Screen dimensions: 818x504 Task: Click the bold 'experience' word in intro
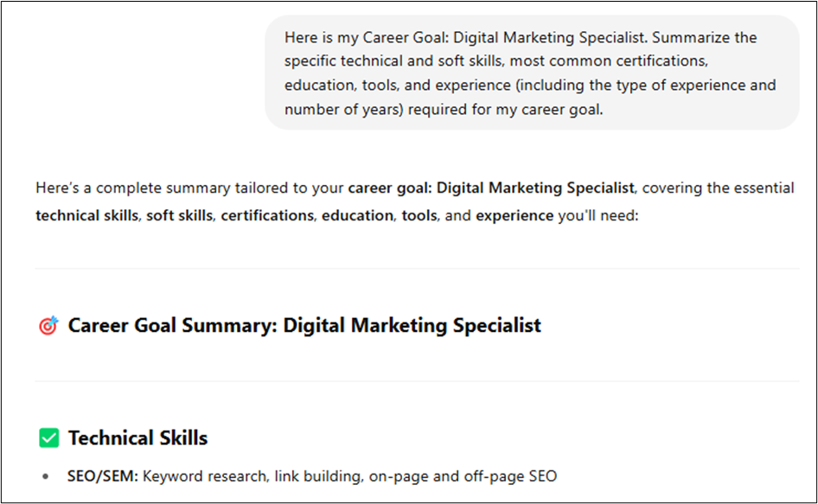point(514,215)
